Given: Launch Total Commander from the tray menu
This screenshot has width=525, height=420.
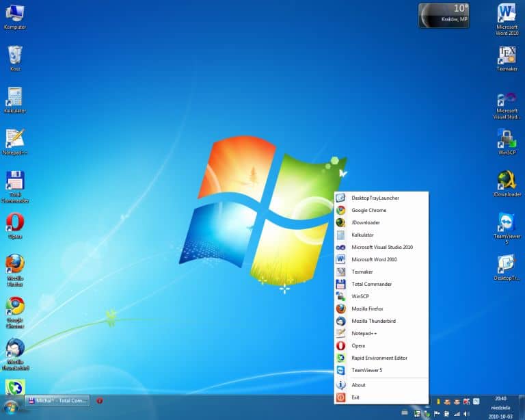Looking at the screenshot, I should pyautogui.click(x=381, y=284).
